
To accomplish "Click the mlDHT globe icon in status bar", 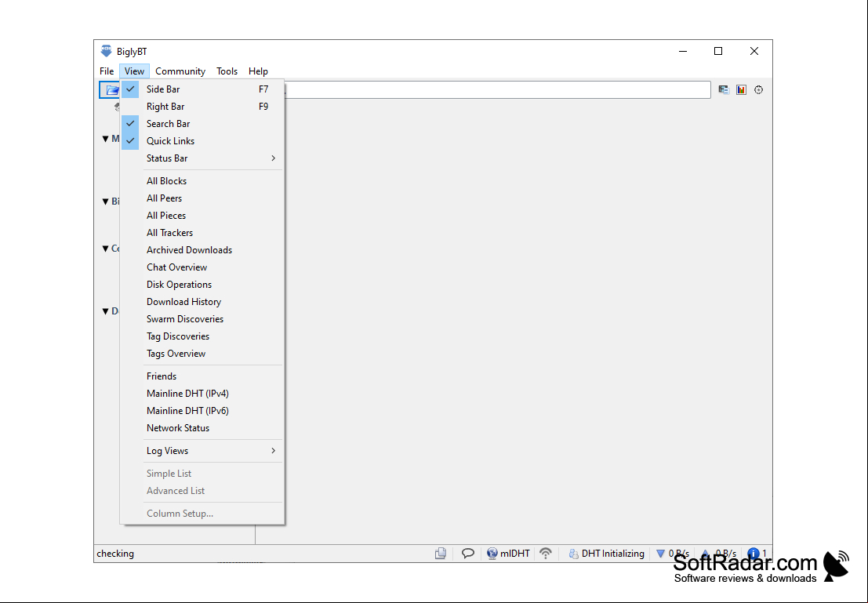I will coord(492,553).
